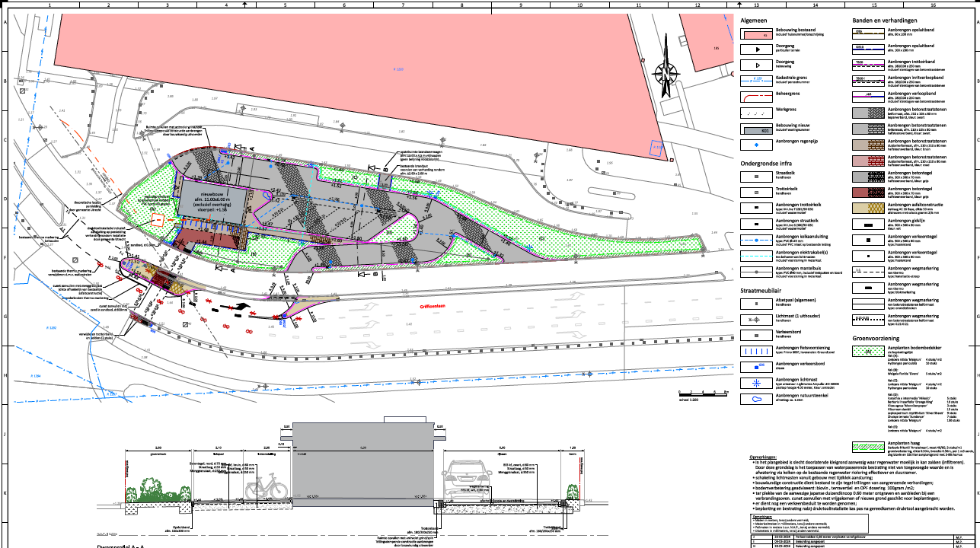The height and width of the screenshot is (548, 980).
Task: Select the Lichtmast (1 uithouder) legend symbol
Action: pos(757,318)
